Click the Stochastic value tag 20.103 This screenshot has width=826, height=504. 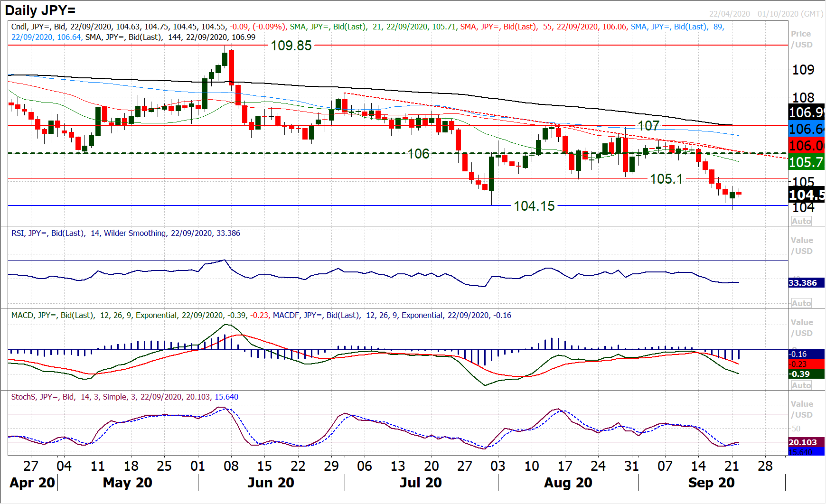(x=803, y=442)
